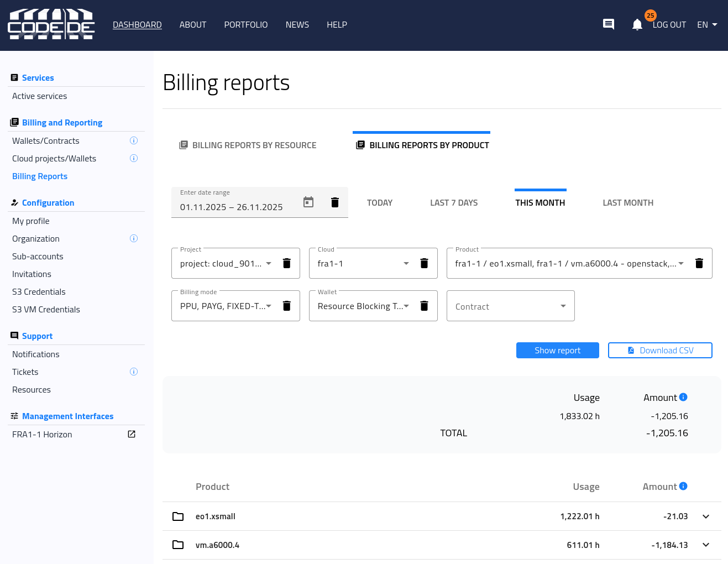Image resolution: width=728 pixels, height=564 pixels.
Task: Expand the vm.a6000.4 row chevron
Action: pos(705,545)
